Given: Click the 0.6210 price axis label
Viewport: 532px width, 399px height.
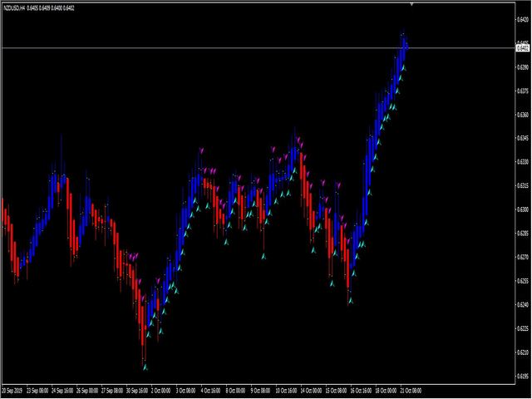Looking at the screenshot, I should [x=523, y=352].
